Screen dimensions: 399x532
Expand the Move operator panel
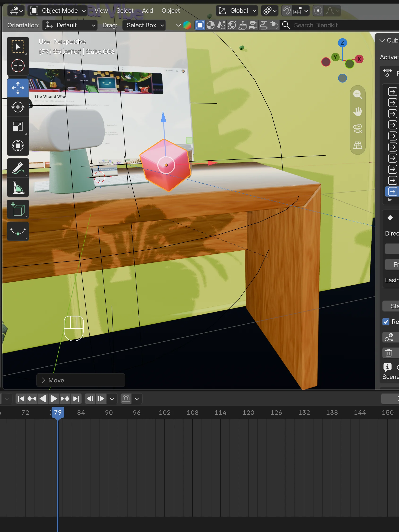pos(81,380)
